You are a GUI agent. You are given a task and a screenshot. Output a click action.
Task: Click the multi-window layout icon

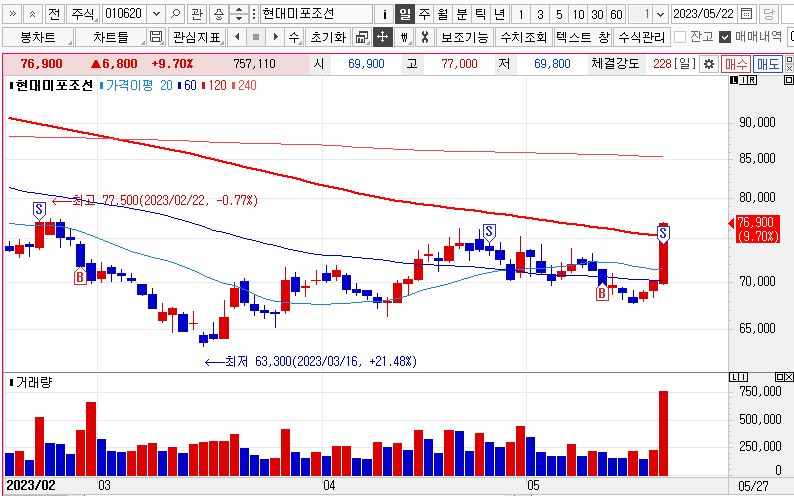point(362,37)
